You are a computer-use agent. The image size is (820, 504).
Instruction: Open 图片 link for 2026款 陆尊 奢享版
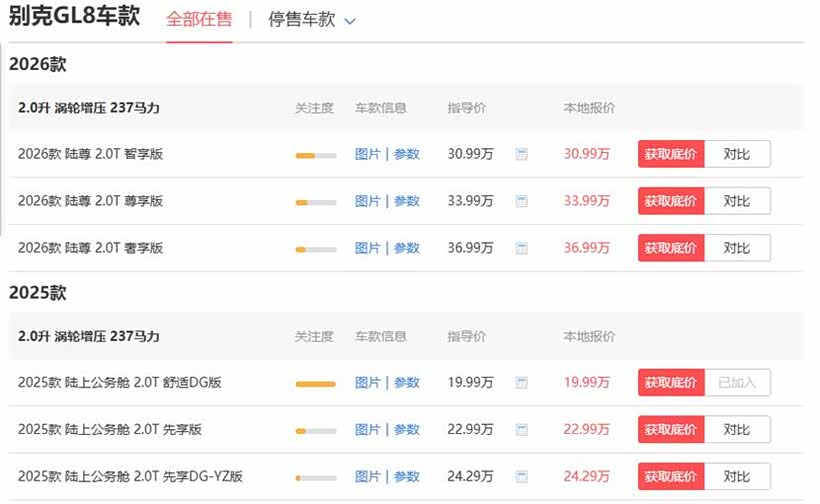(367, 248)
